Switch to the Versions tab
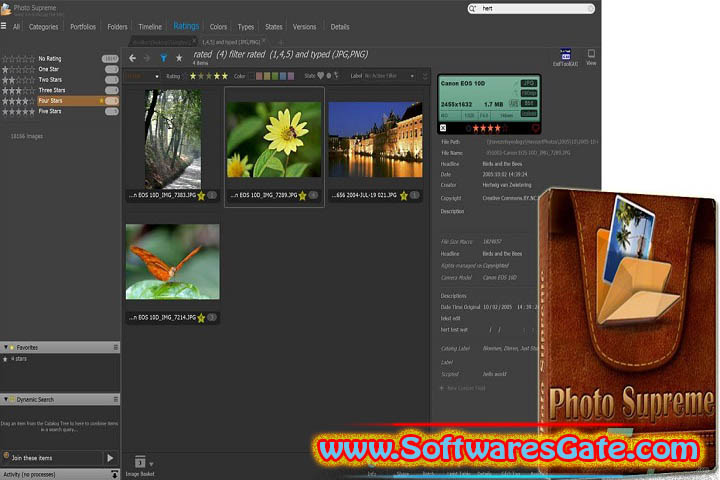Viewport: 720px width, 480px height. point(304,27)
